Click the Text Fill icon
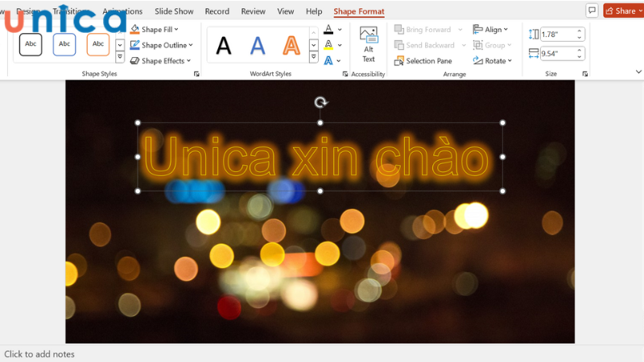 tap(328, 30)
